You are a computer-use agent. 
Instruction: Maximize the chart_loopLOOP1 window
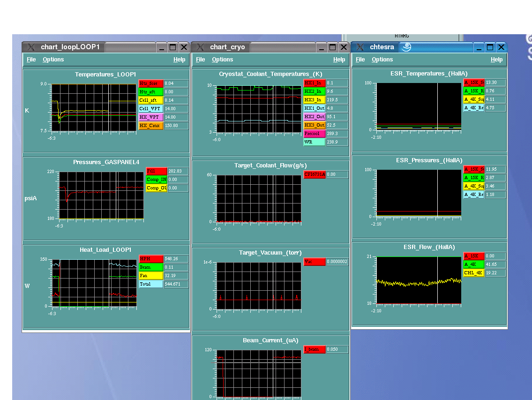click(172, 47)
